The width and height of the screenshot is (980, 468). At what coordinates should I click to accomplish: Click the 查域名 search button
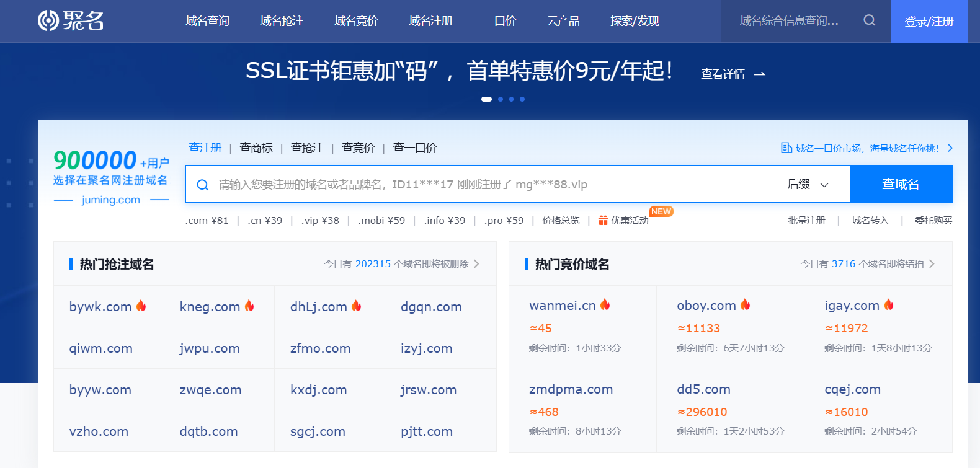pos(901,184)
